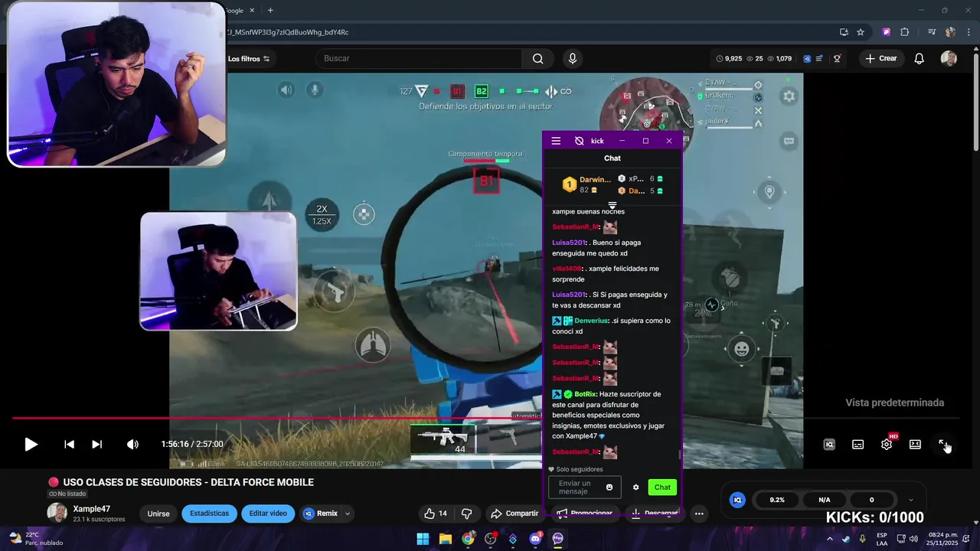
Task: Click the Unirse button
Action: (x=158, y=514)
